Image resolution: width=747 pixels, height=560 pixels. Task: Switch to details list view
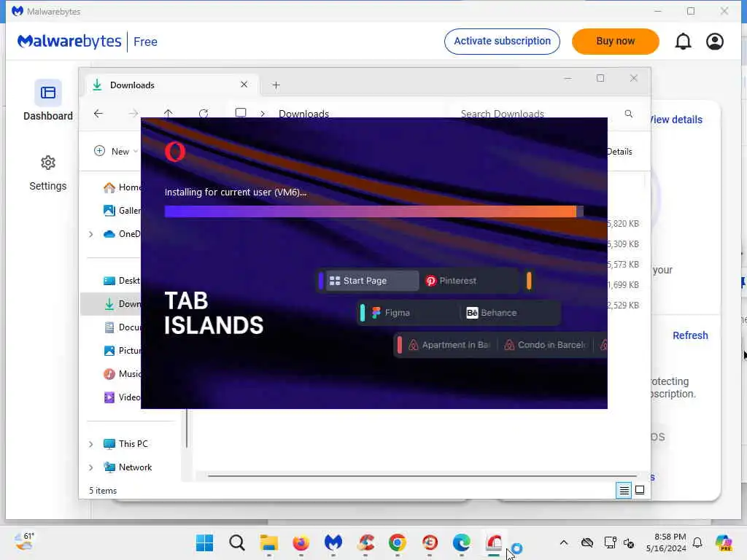click(624, 490)
